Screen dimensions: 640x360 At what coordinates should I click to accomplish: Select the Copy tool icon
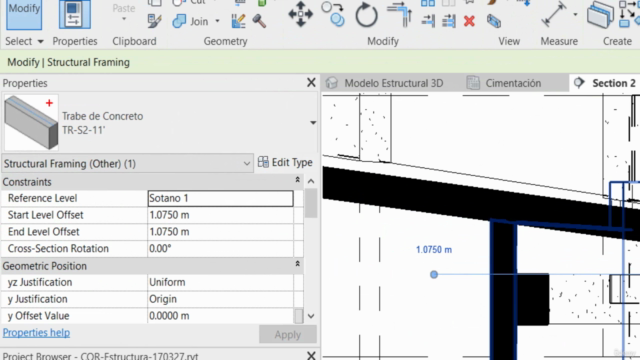coord(333,14)
